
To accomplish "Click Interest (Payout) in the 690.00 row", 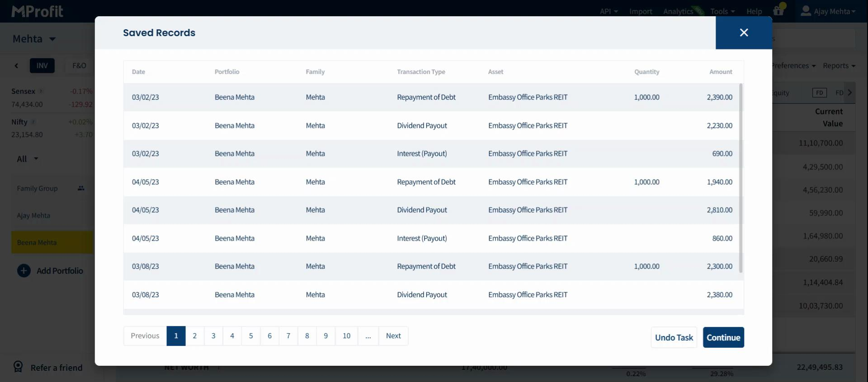I will click(422, 154).
